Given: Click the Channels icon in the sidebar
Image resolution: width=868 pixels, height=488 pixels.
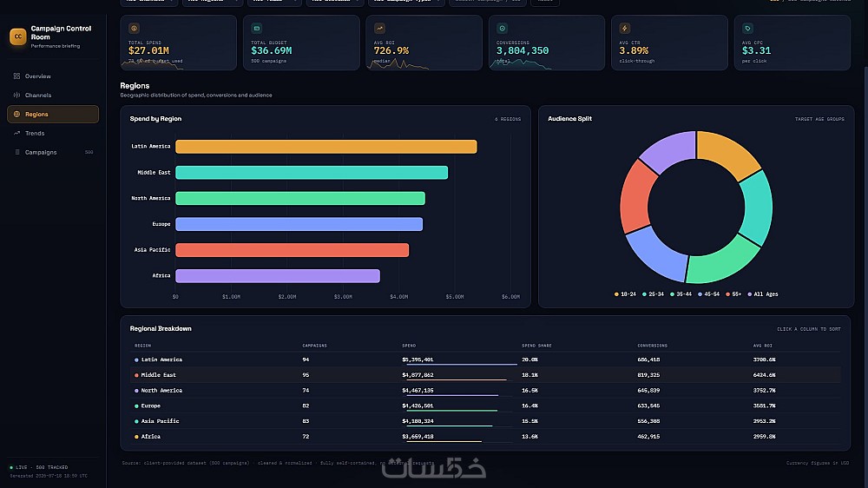Looking at the screenshot, I should tap(16, 96).
